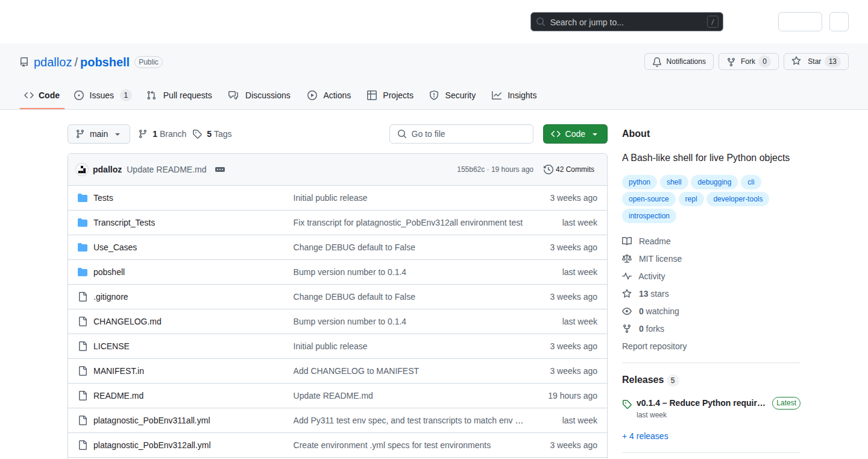The height and width of the screenshot is (459, 868).
Task: Open the main branch dropdown
Action: (x=99, y=134)
